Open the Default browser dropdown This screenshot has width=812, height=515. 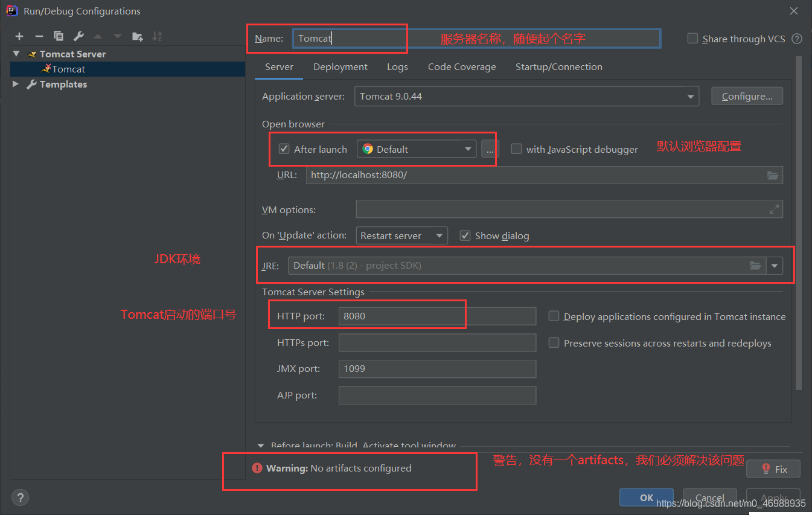click(x=417, y=149)
